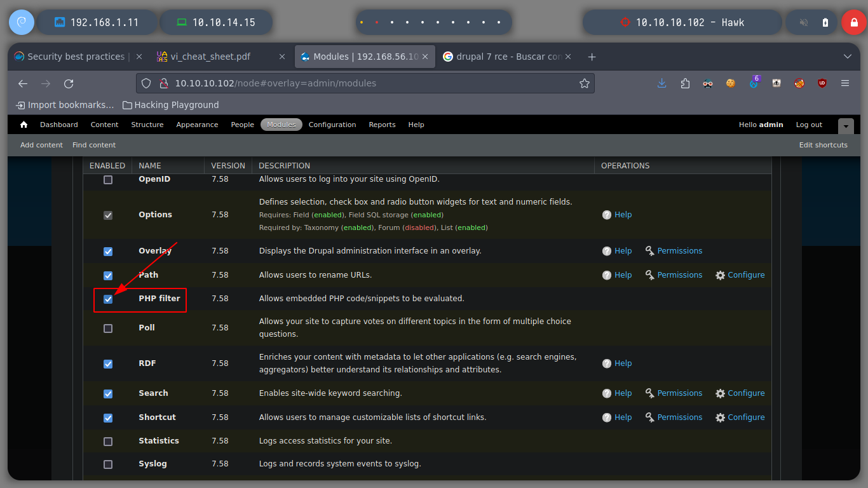The width and height of the screenshot is (868, 488).
Task: Click Options row Help question icon
Action: pos(607,215)
